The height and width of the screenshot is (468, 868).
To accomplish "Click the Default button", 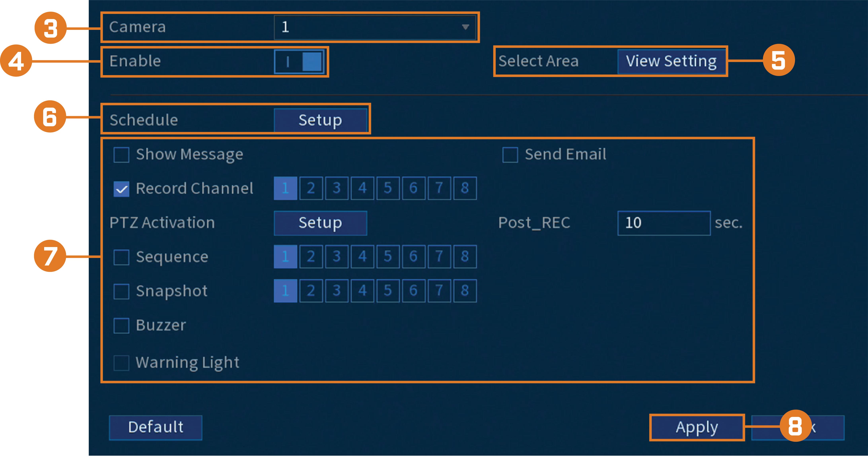I will (x=156, y=428).
